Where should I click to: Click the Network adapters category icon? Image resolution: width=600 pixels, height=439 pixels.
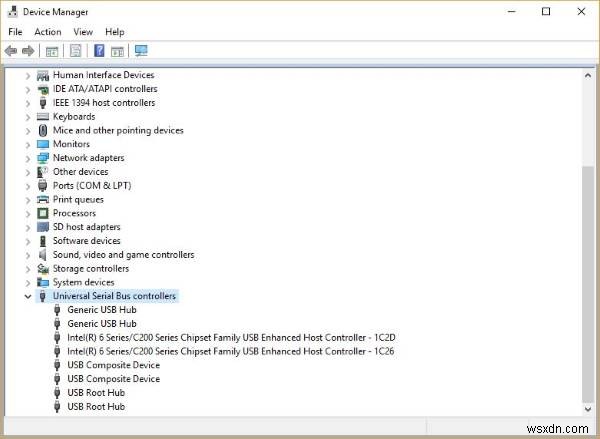(x=43, y=158)
